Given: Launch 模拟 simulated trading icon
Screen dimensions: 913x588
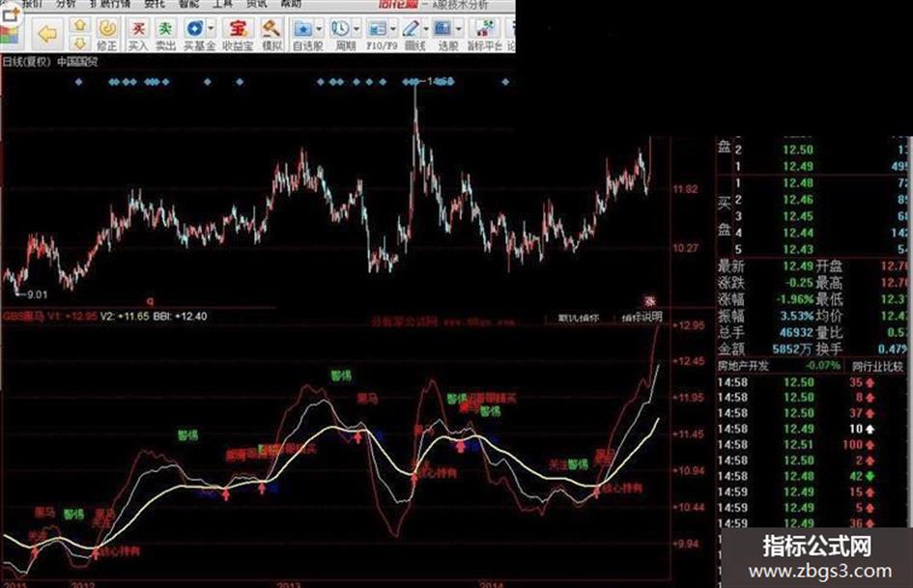Looking at the screenshot, I should coord(271,35).
